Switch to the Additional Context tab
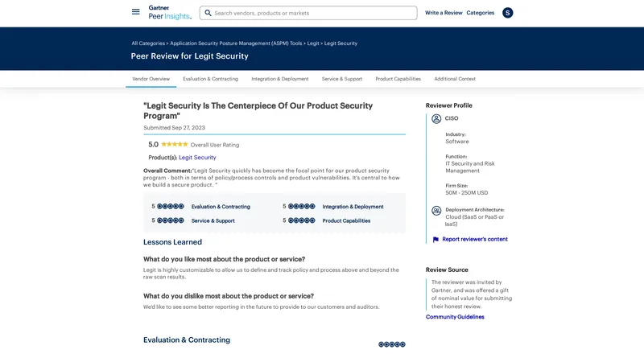644x354 pixels. (455, 79)
